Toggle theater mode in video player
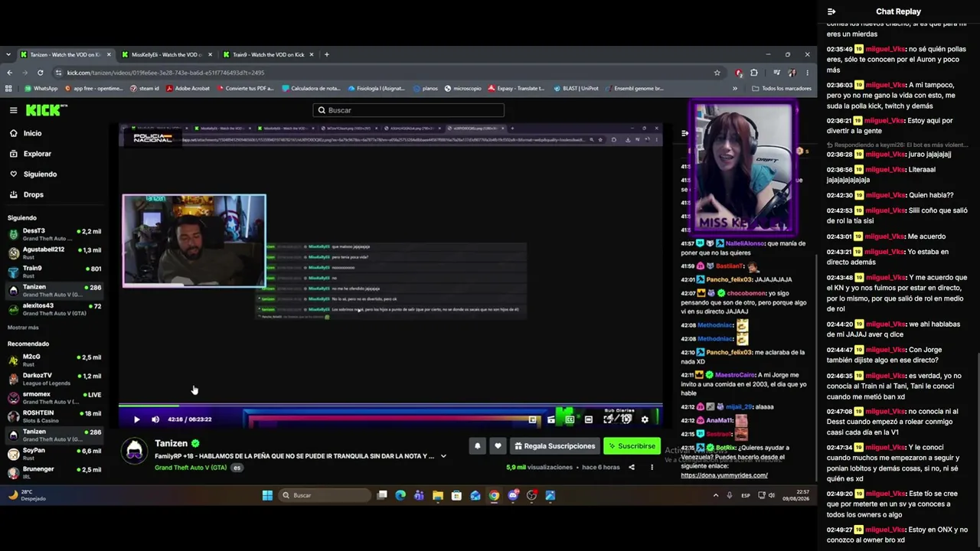This screenshot has width=980, height=551. 588,419
